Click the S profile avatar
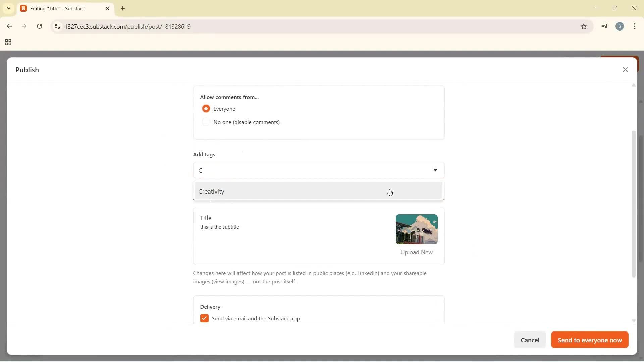644x362 pixels. pos(620,26)
